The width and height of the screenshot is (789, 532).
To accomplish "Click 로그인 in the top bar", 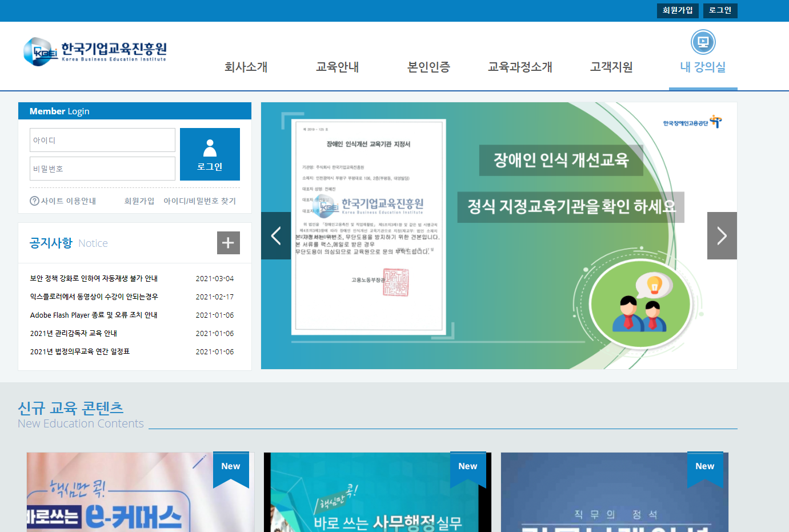I will [720, 10].
